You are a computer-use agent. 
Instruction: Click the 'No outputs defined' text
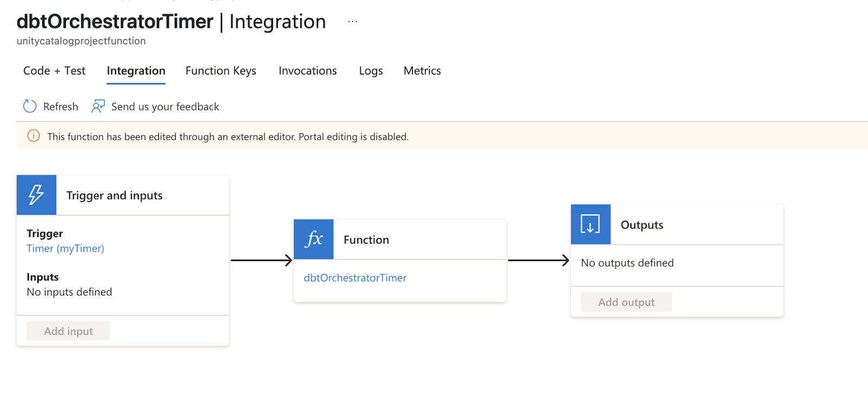click(x=627, y=263)
